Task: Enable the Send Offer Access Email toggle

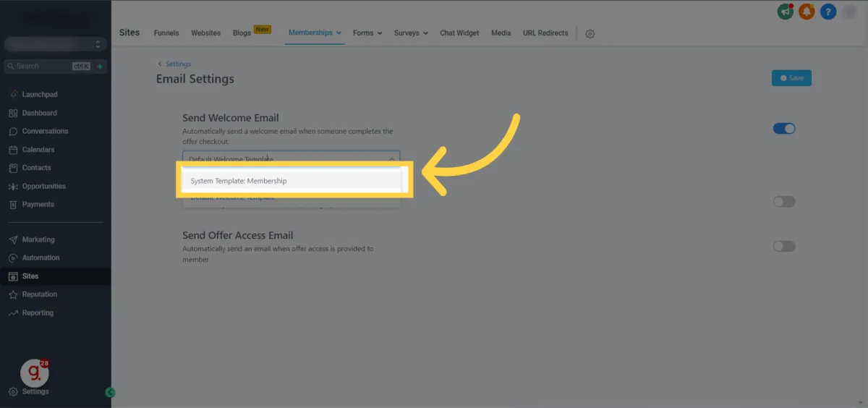Action: point(784,247)
